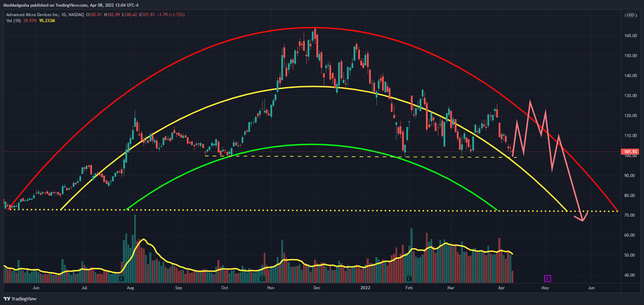The width and height of the screenshot is (644, 305).
Task: Click the 110.00 price axis label
Action: click(x=631, y=136)
